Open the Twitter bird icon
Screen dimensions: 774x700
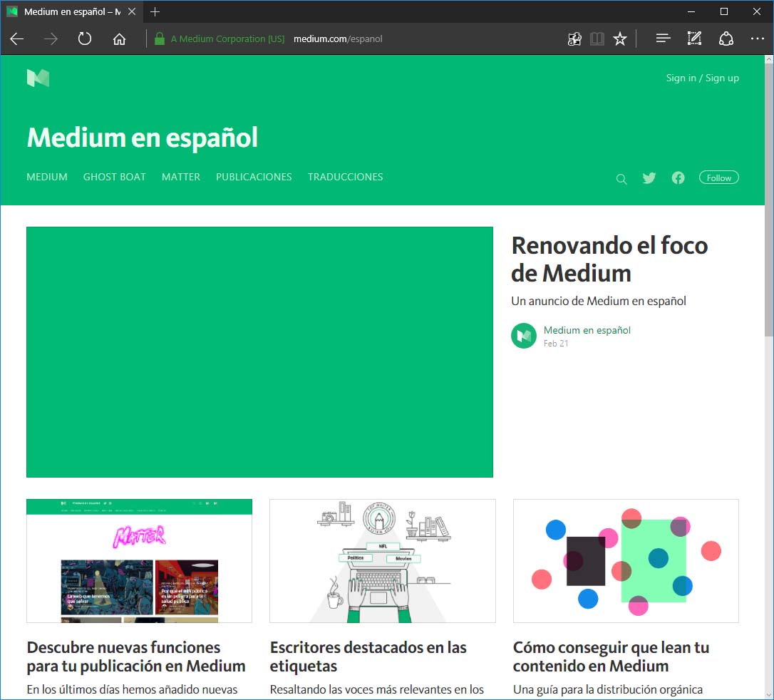tap(649, 177)
